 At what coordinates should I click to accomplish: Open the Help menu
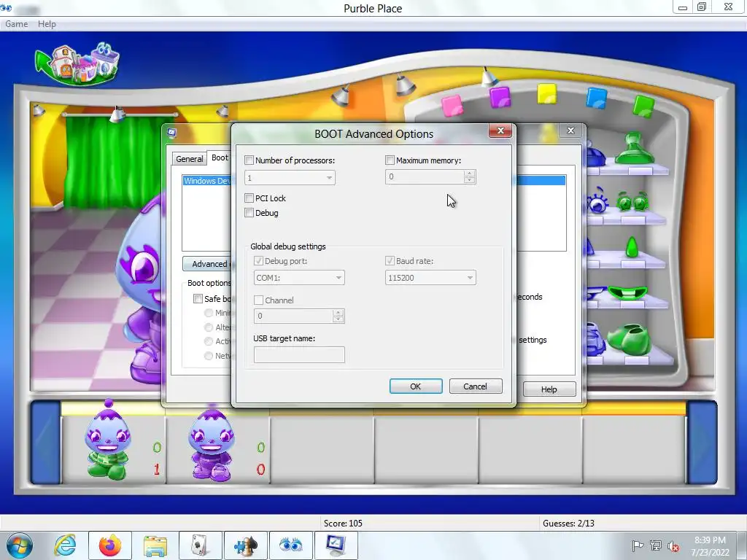tap(47, 24)
